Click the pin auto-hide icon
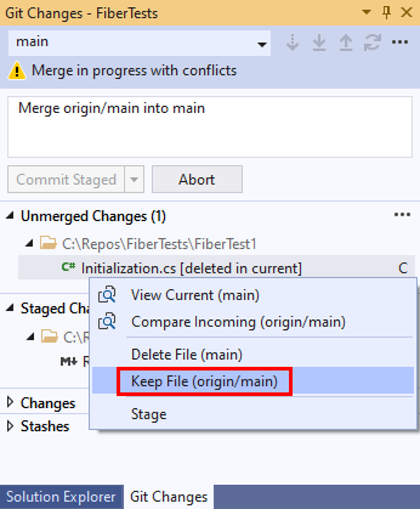 coord(386,13)
